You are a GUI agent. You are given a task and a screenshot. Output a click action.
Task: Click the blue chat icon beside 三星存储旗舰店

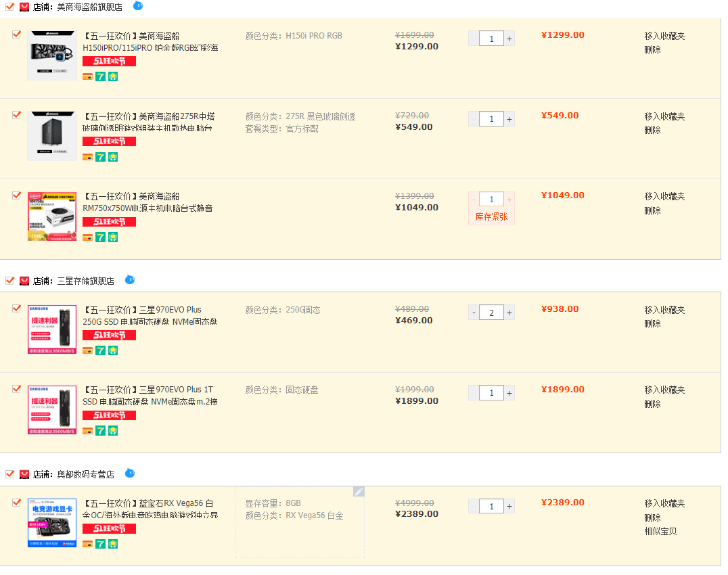tap(130, 279)
